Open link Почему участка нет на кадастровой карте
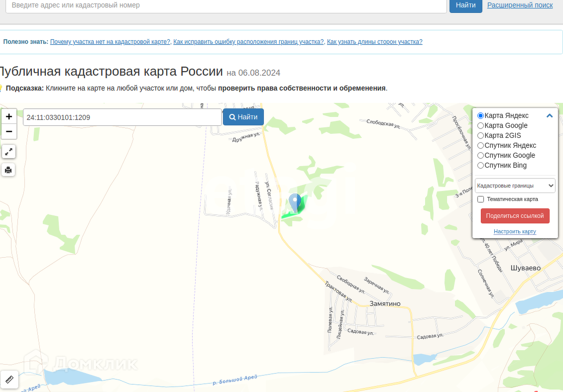The height and width of the screenshot is (392, 563). 110,42
